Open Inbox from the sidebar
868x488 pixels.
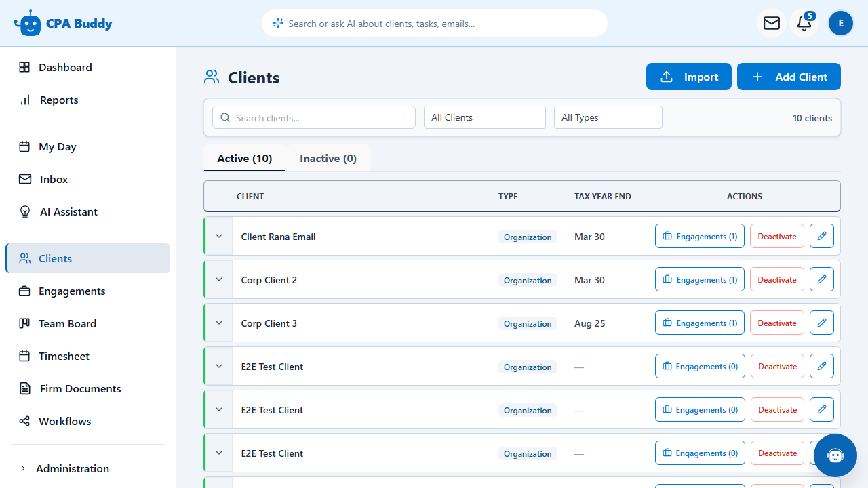point(87,179)
